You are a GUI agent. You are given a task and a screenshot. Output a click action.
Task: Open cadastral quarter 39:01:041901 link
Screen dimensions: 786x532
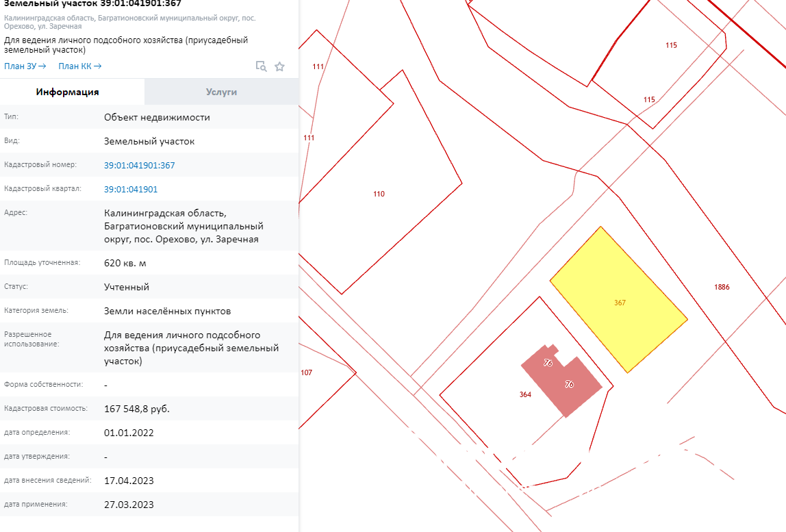pyautogui.click(x=131, y=189)
